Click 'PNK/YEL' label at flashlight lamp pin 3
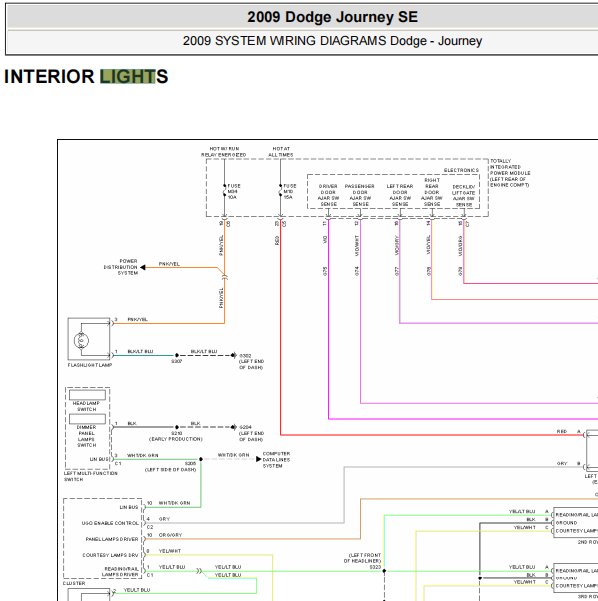Viewport: 598px width, 601px height. 137,319
